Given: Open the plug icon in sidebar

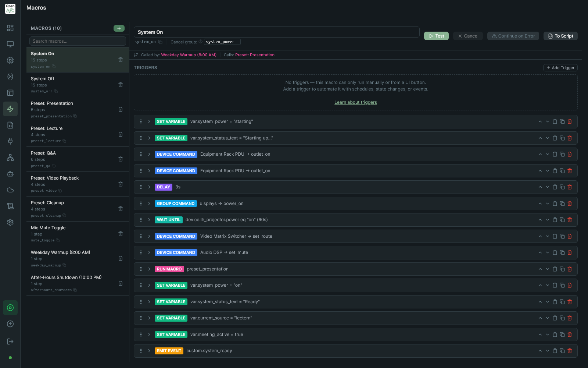Looking at the screenshot, I should (10, 141).
